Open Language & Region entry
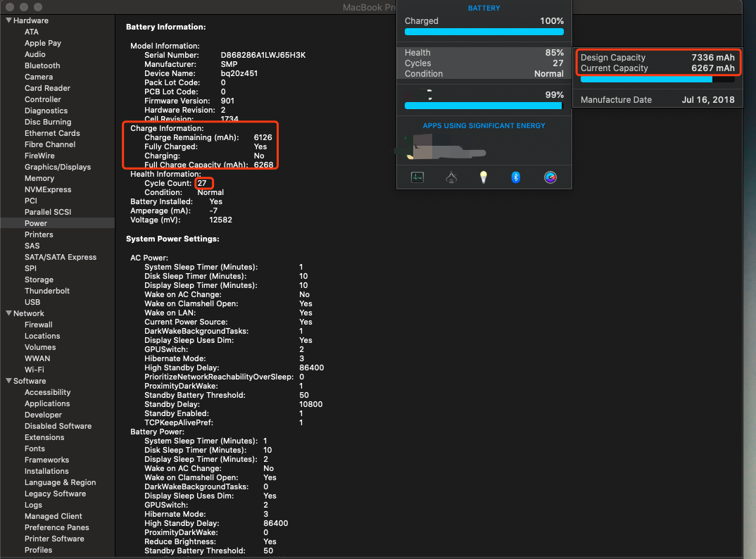This screenshot has width=756, height=559. (61, 482)
